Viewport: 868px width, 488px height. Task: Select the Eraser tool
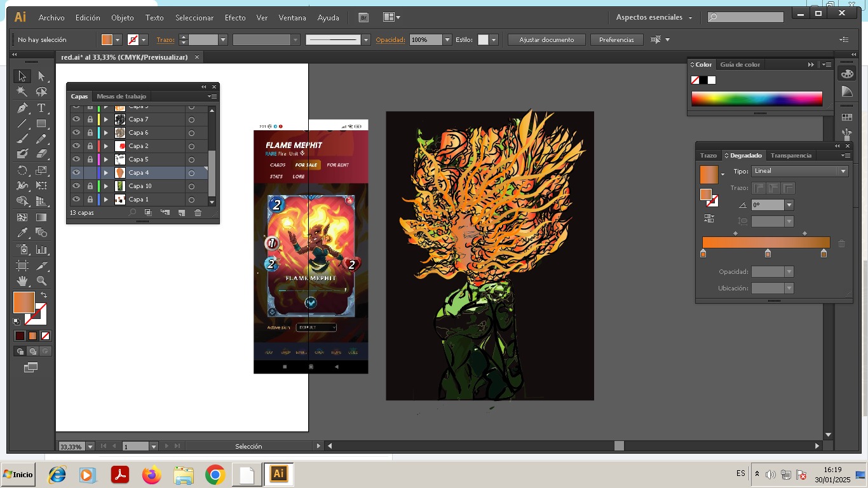pyautogui.click(x=41, y=154)
